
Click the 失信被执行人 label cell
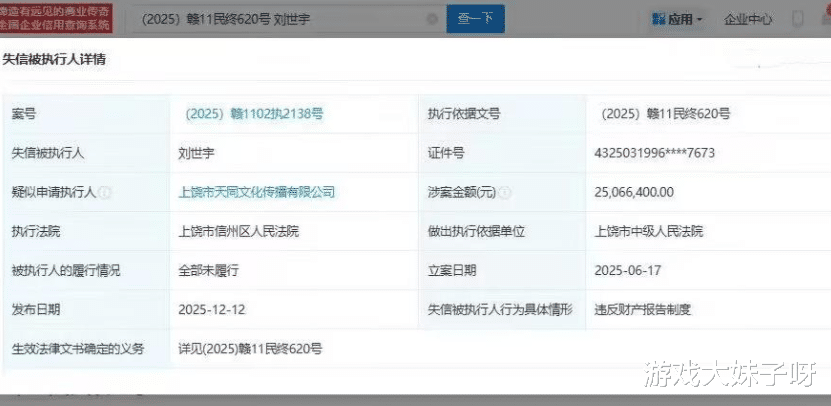pyautogui.click(x=87, y=153)
